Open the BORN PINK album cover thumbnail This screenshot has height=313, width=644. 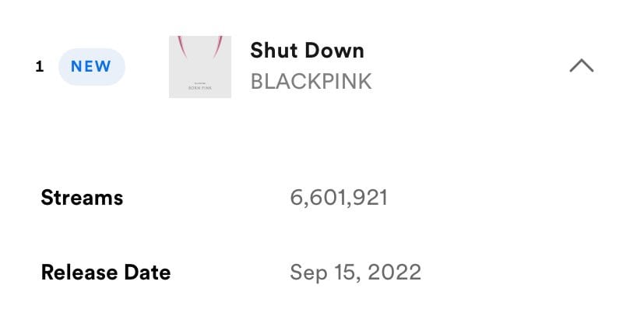point(200,66)
